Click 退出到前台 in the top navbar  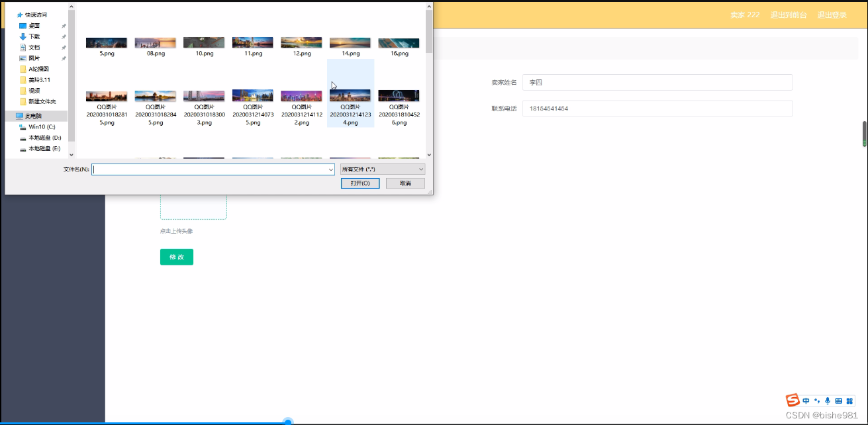pos(789,15)
